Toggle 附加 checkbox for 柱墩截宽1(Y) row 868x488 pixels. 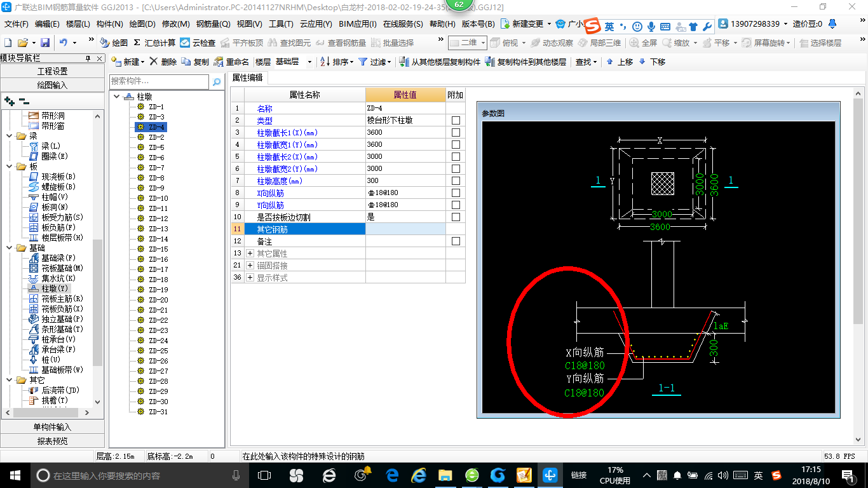[x=456, y=145]
